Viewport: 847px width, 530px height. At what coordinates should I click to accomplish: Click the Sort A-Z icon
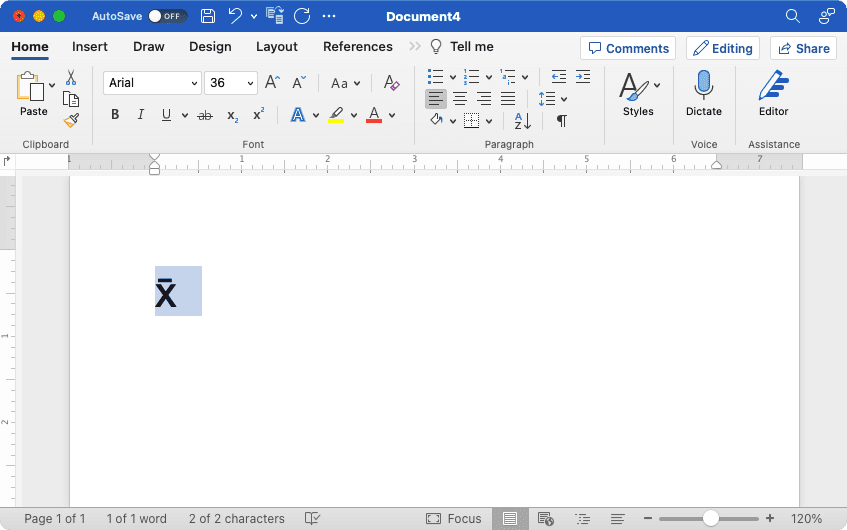[x=522, y=121]
